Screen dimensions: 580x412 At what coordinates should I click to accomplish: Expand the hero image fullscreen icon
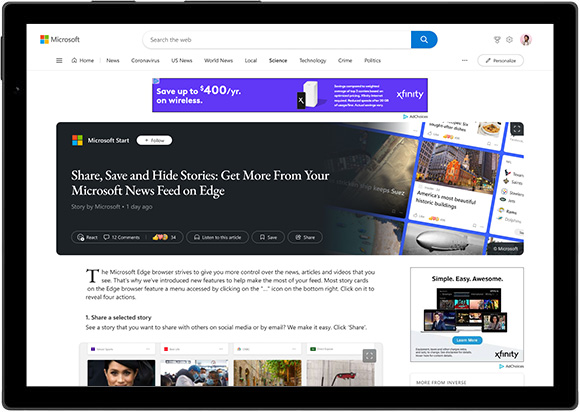point(517,129)
